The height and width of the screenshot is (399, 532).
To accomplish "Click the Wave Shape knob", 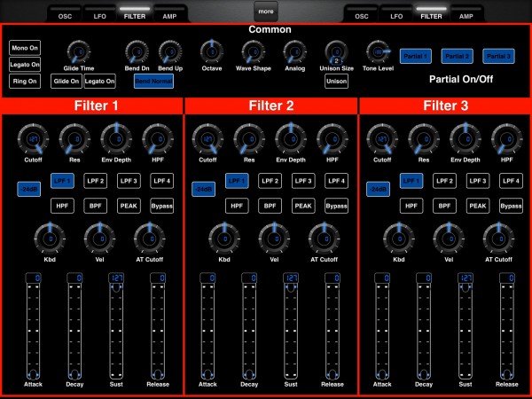I will click(x=253, y=52).
